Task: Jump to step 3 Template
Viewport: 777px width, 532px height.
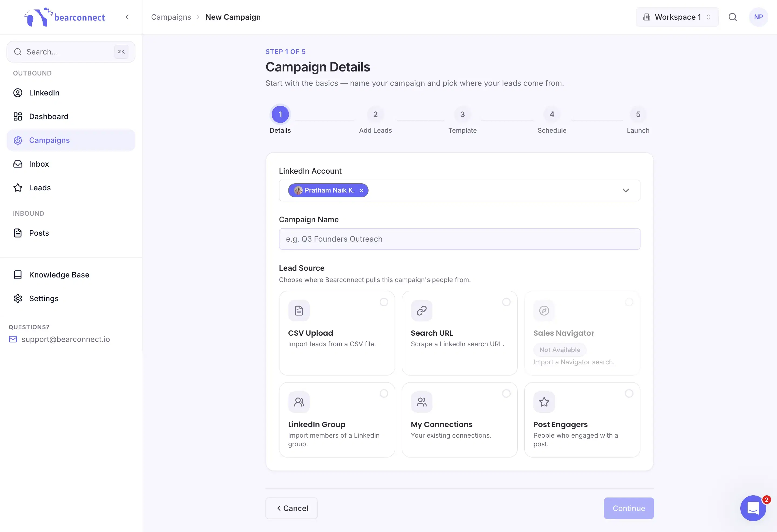Action: [x=462, y=120]
